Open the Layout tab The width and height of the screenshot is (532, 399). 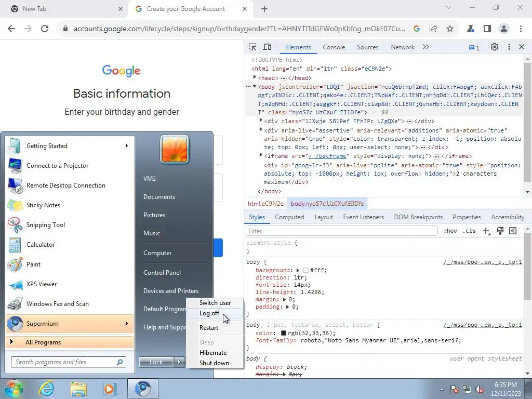click(324, 217)
